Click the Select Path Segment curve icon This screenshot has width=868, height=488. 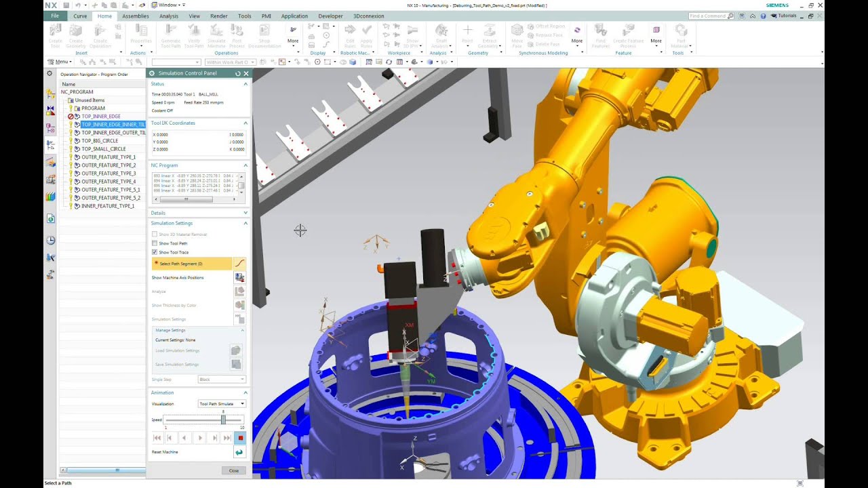coord(239,263)
